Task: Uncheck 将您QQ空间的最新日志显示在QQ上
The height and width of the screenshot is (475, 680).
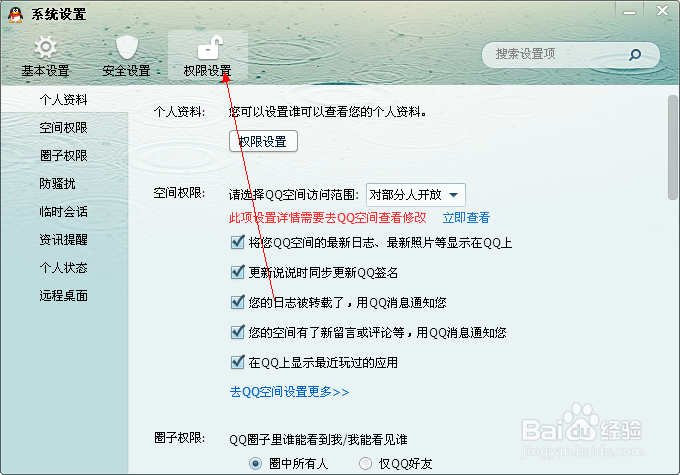Action: tap(238, 242)
